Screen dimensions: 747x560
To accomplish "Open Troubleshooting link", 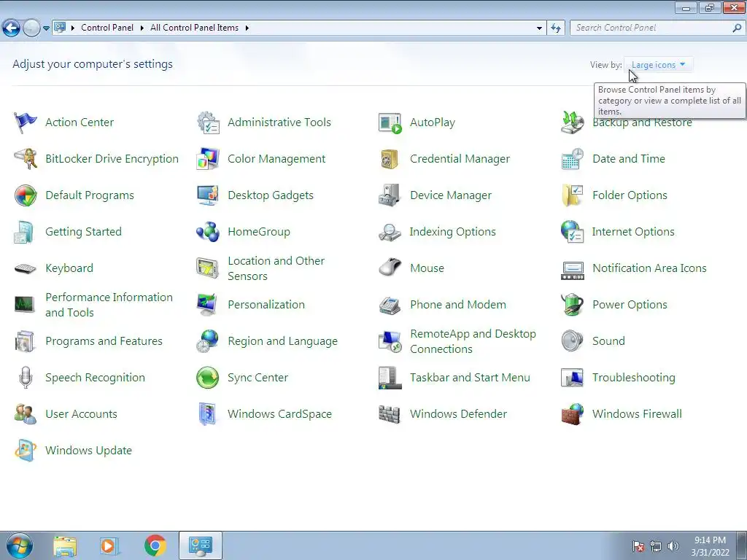I will click(x=634, y=378).
